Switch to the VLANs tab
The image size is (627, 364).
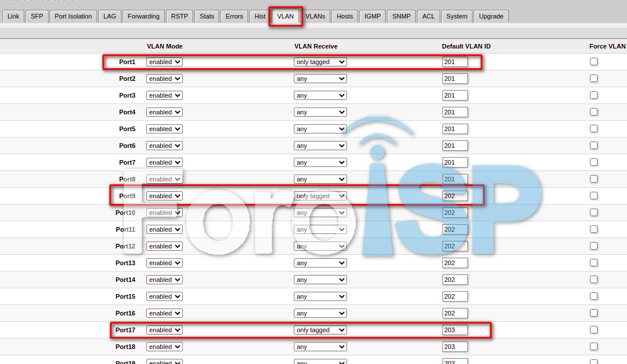[x=315, y=16]
